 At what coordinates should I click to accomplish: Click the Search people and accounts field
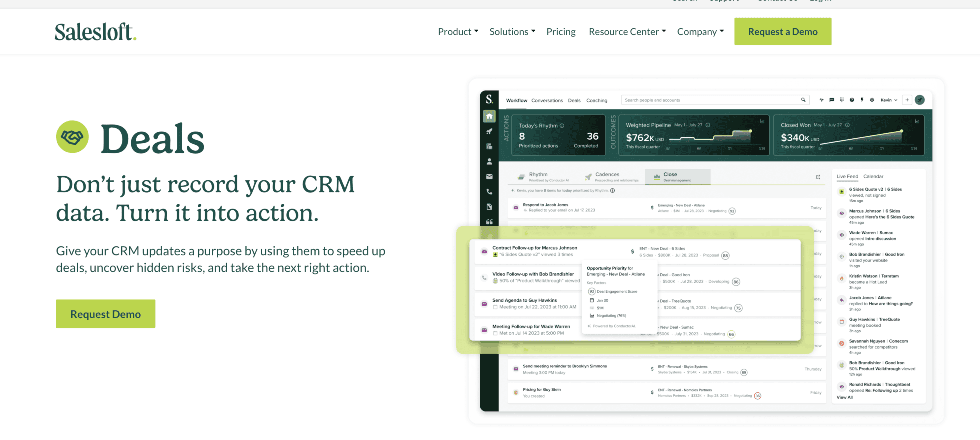(x=715, y=100)
